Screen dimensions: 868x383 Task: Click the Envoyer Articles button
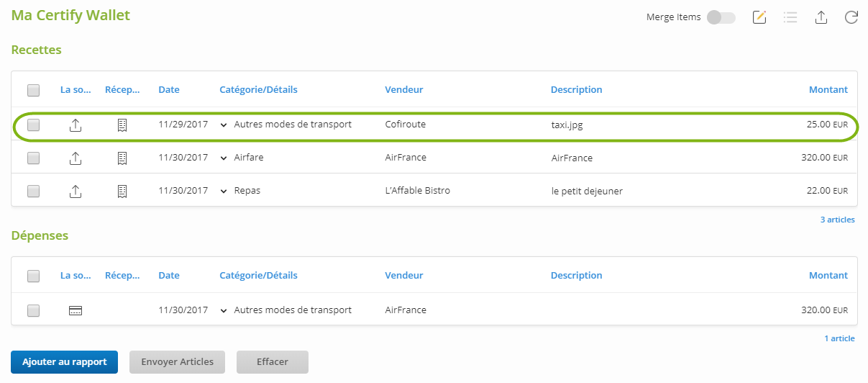(x=177, y=362)
